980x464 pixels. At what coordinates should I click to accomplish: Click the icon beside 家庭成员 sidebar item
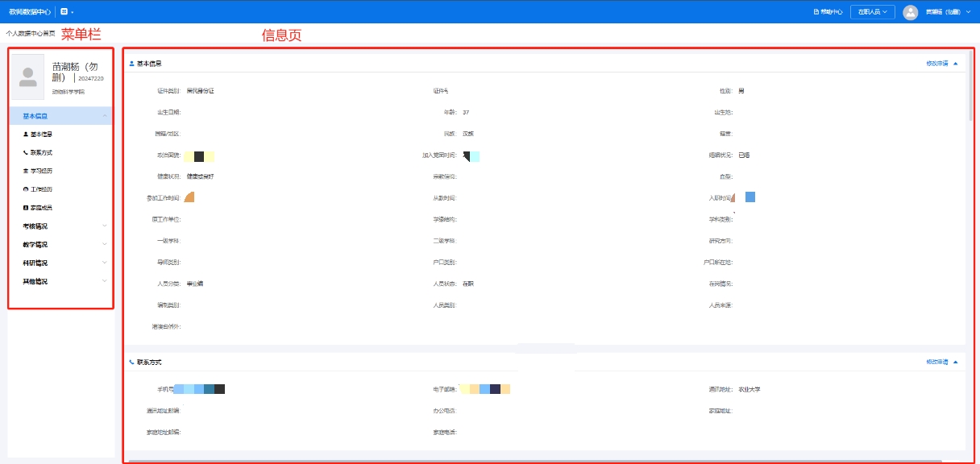click(26, 208)
